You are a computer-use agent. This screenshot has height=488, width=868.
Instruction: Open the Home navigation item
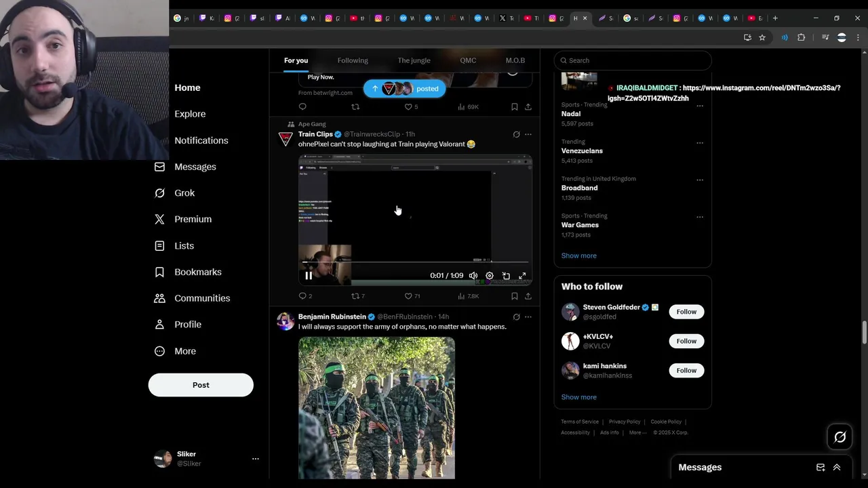pos(187,87)
